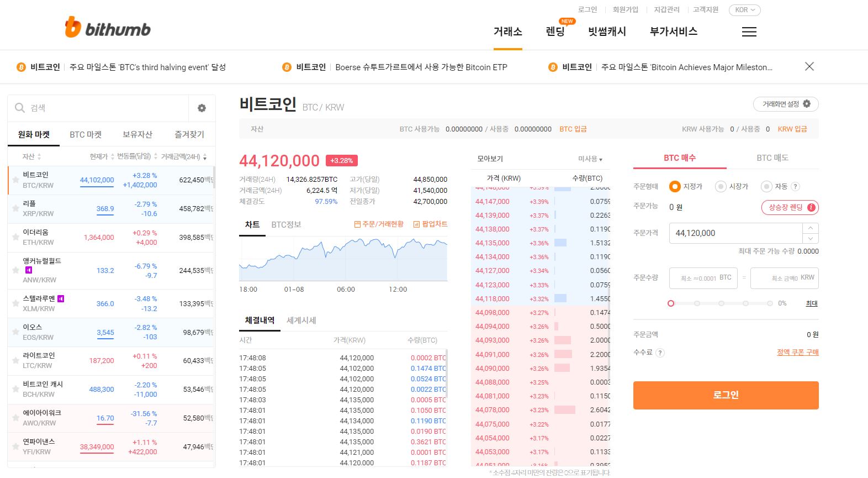The image size is (868, 478).
Task: Open 빗썸캐시 main menu
Action: point(607,32)
